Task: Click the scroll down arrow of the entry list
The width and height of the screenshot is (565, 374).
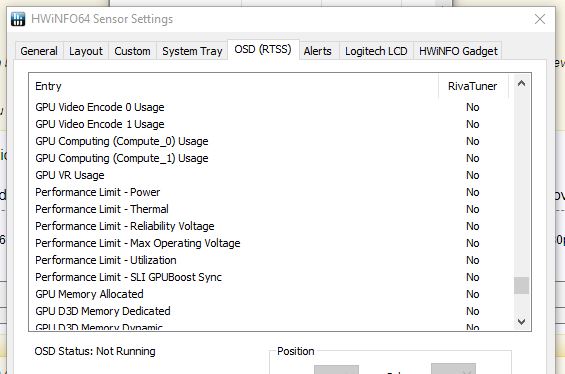Action: [521, 321]
